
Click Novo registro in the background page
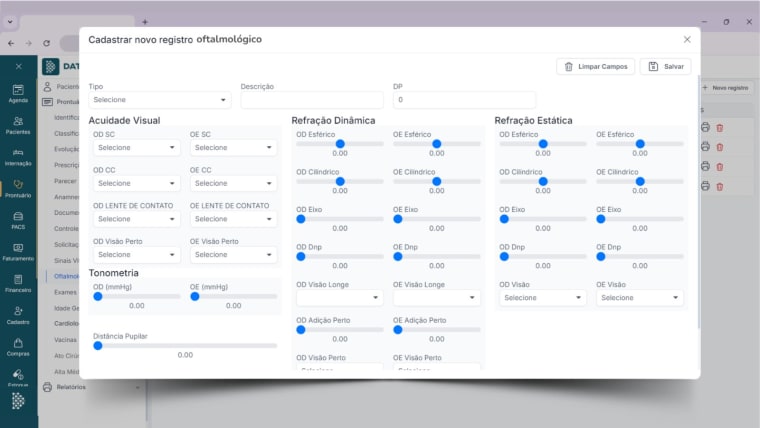pos(725,88)
